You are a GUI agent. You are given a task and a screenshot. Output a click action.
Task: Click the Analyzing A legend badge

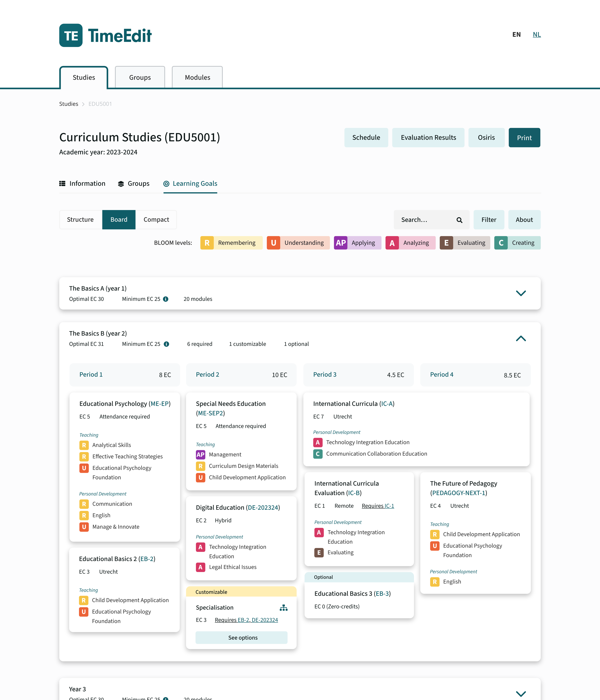[x=392, y=243]
